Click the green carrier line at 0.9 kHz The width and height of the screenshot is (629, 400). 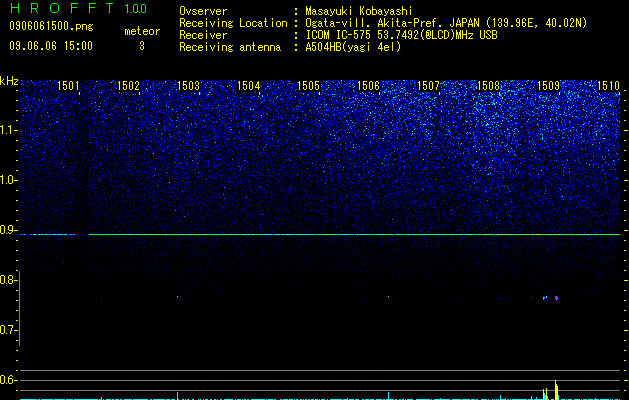click(320, 234)
